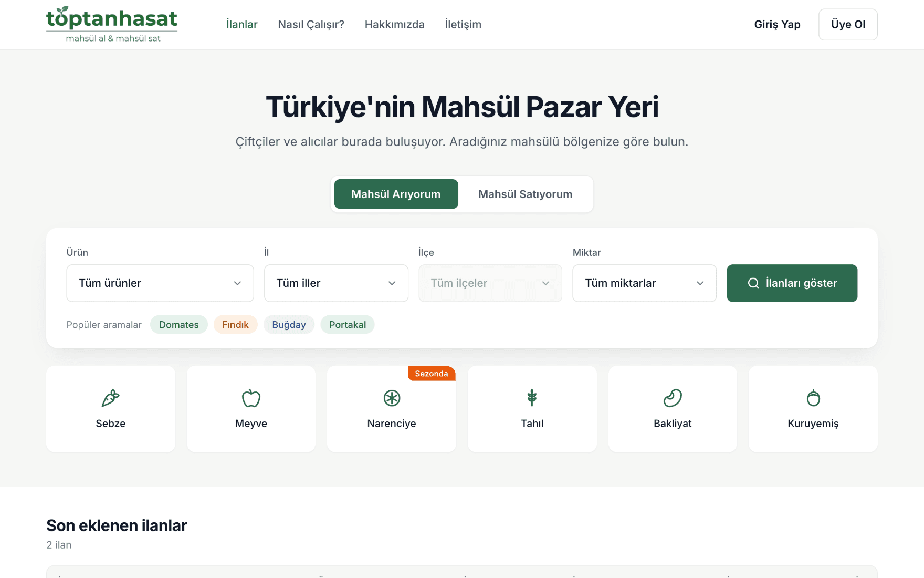Click the Sebze category label
This screenshot has height=578, width=924.
click(111, 424)
